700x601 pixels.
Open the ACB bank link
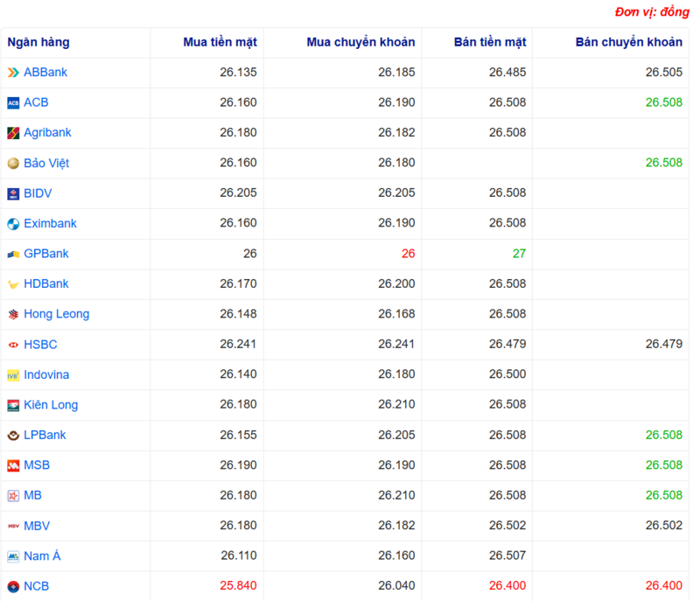[x=36, y=102]
